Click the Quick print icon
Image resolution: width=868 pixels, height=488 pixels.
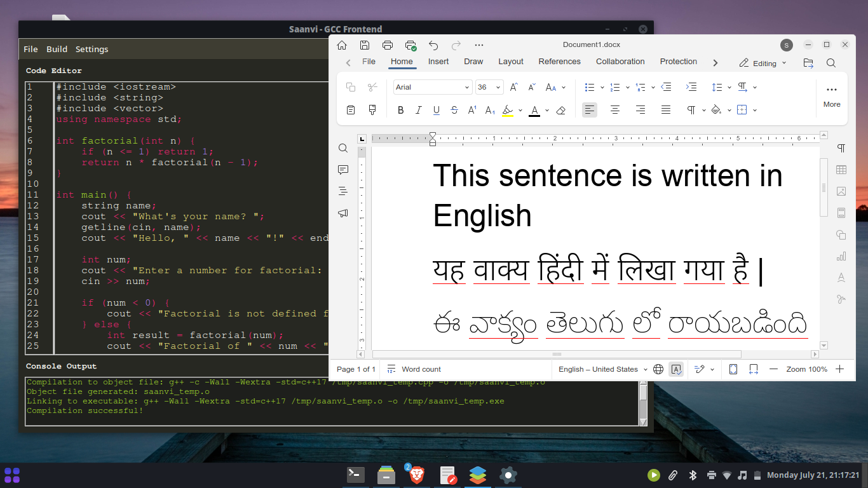pyautogui.click(x=410, y=45)
